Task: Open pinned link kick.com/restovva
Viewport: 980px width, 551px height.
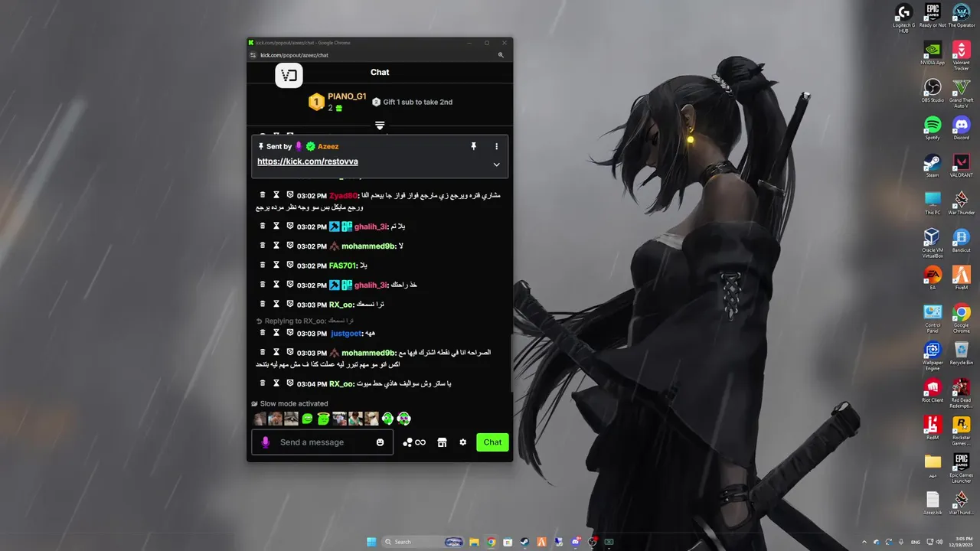Action: tap(308, 161)
